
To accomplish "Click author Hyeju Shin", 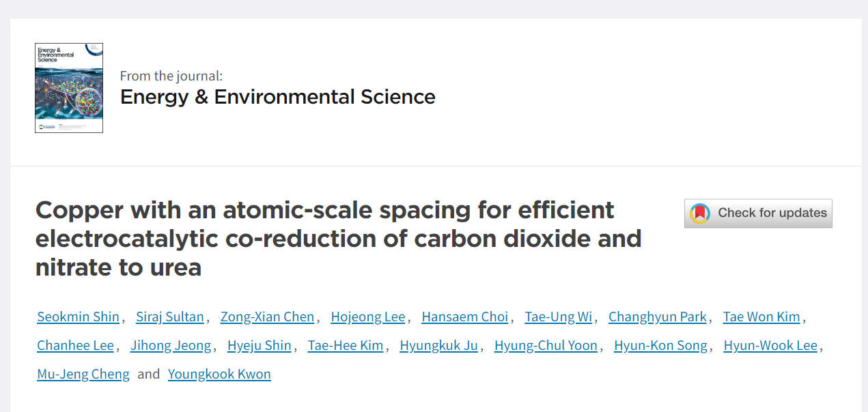I will coord(260,345).
